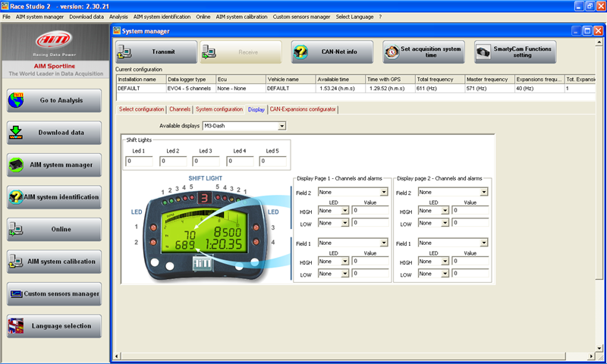Open the CAN-Expansions configurator tab
Screen dimensions: 607x364
pos(303,109)
